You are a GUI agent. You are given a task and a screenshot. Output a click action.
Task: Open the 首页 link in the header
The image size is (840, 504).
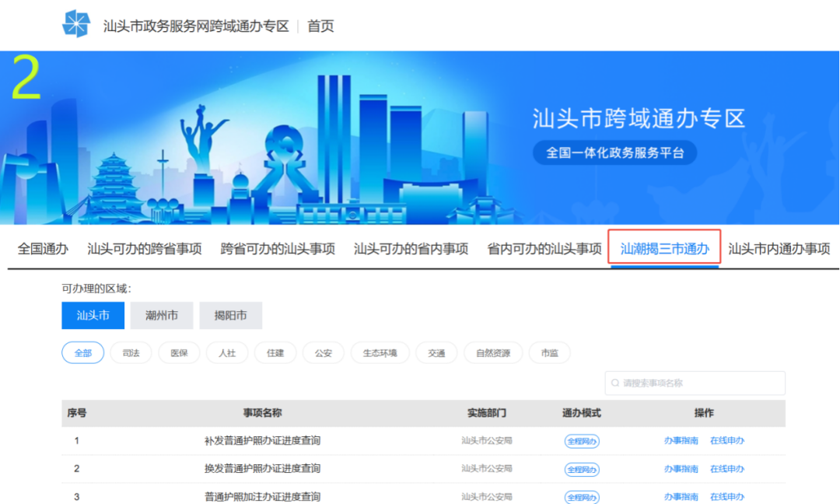click(x=320, y=26)
